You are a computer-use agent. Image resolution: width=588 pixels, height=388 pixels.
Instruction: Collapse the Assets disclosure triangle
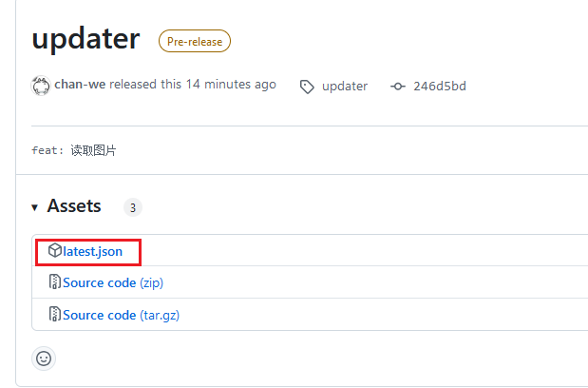pyautogui.click(x=35, y=207)
